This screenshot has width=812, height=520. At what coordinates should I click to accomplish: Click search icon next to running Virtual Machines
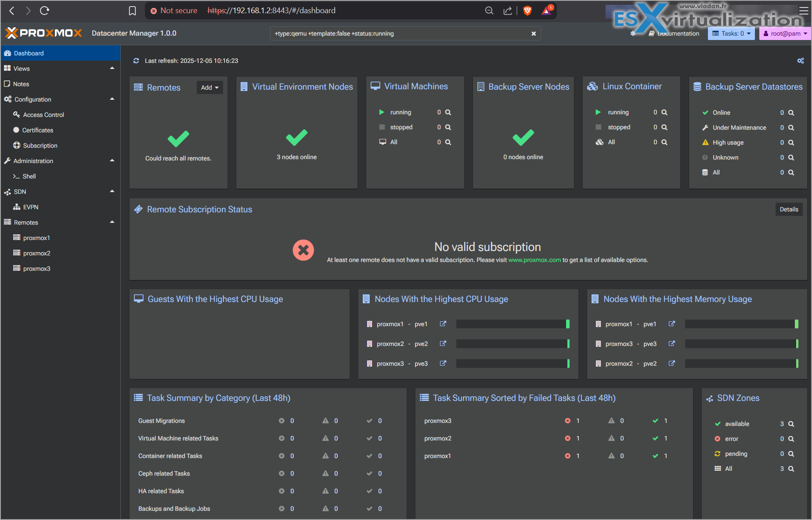point(448,112)
